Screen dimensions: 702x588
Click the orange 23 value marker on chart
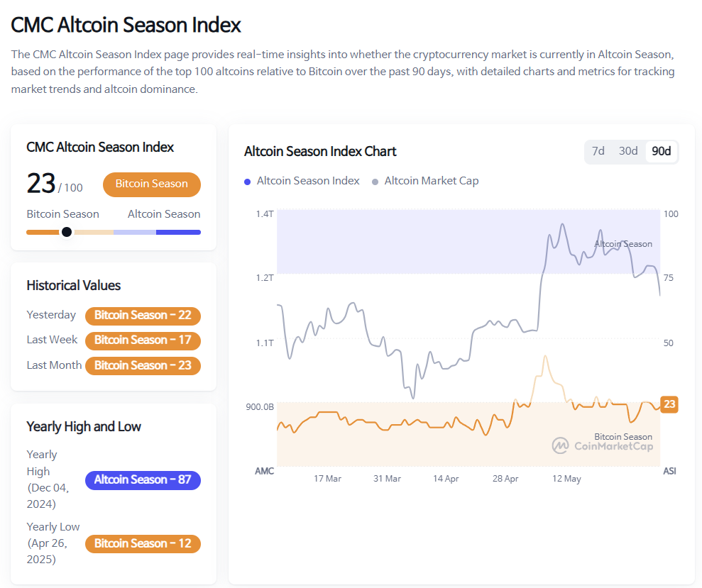pos(669,404)
